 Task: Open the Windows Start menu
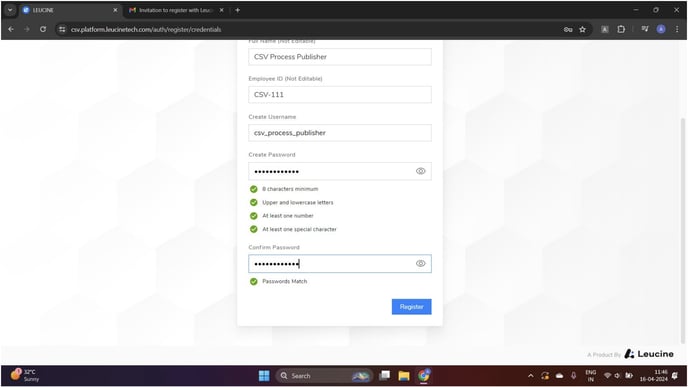264,376
